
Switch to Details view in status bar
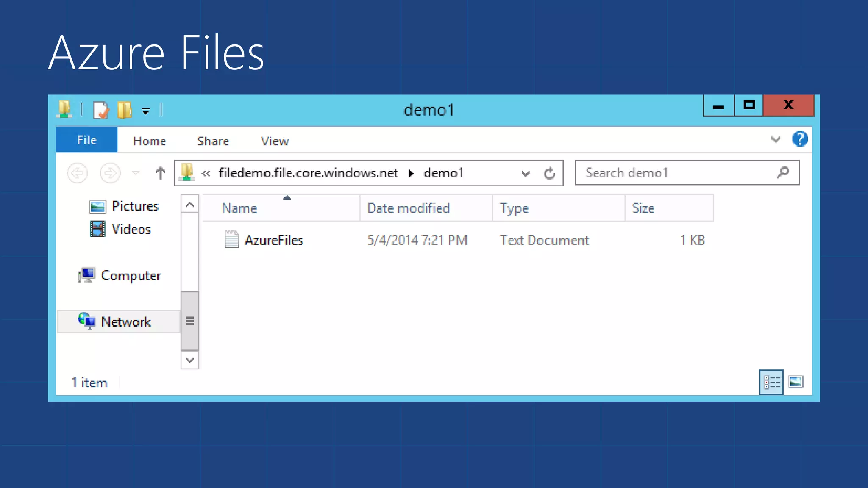771,382
